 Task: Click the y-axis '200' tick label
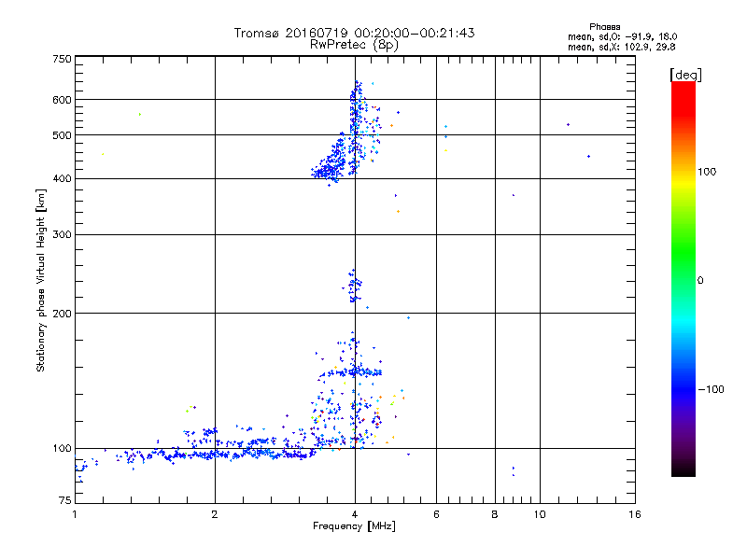[x=62, y=314]
